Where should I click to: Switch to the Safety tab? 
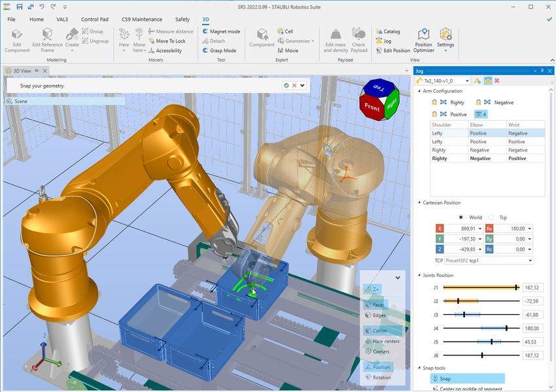click(x=182, y=20)
